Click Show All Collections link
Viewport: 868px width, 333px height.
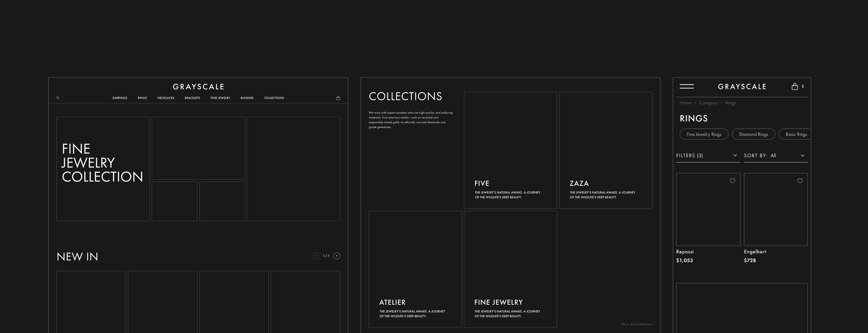tap(637, 324)
